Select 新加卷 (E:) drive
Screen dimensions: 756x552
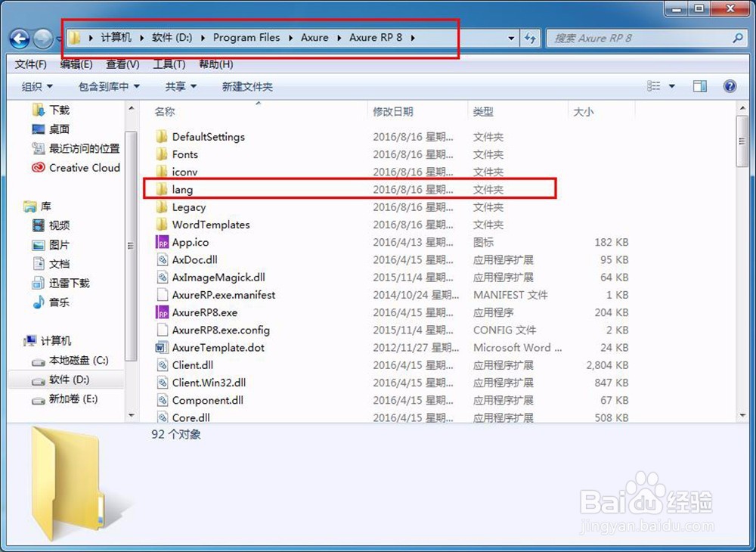[x=65, y=399]
